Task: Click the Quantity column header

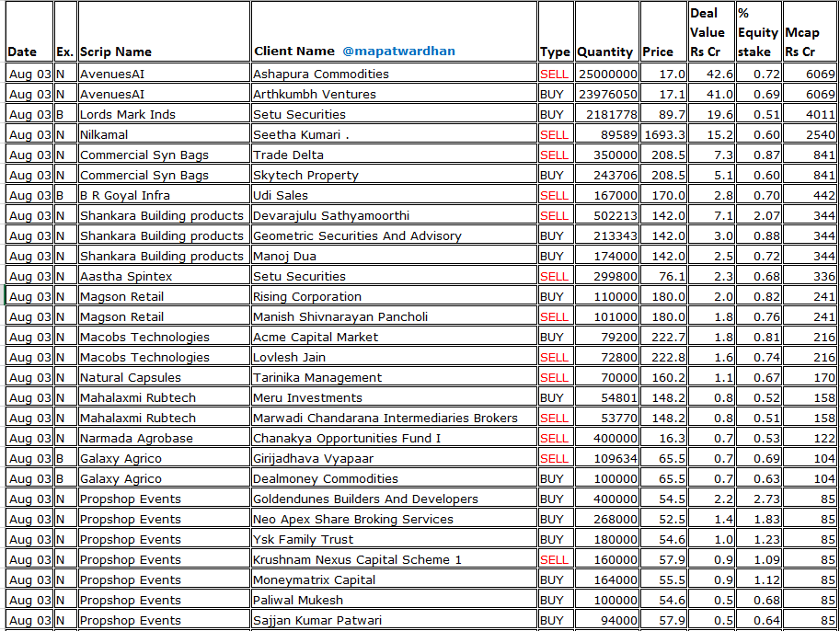Action: click(604, 52)
